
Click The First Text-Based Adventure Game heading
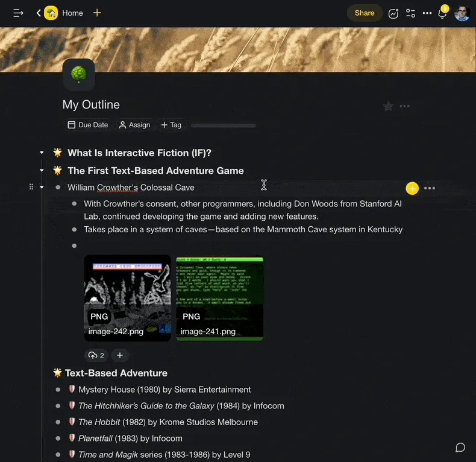click(155, 171)
